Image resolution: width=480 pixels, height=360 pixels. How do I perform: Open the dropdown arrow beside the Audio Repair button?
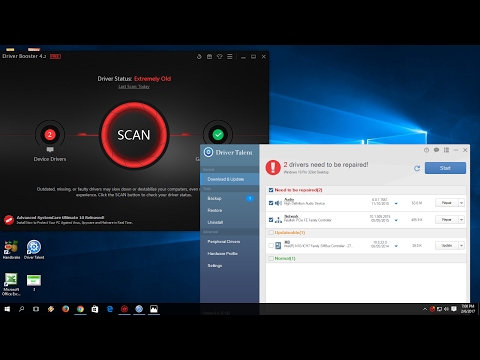462,203
